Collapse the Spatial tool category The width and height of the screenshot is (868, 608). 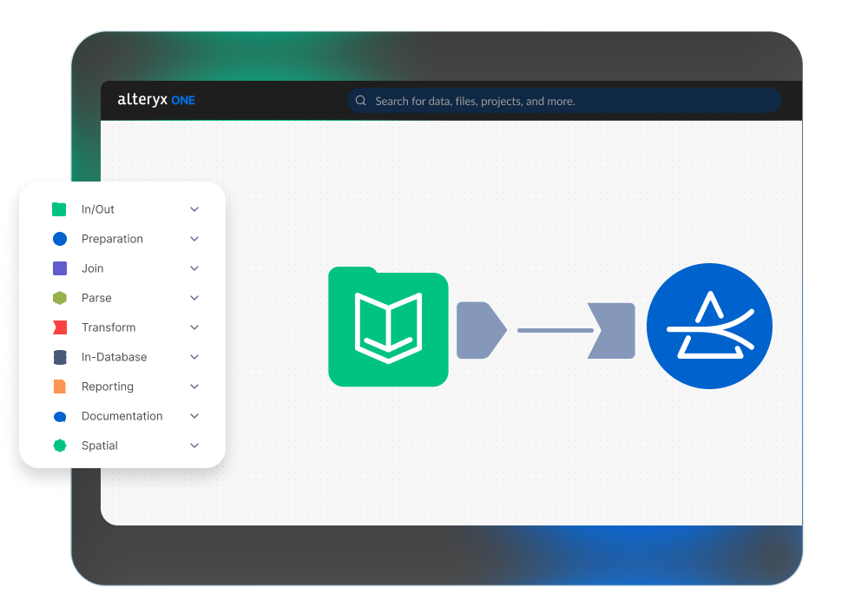tap(194, 445)
